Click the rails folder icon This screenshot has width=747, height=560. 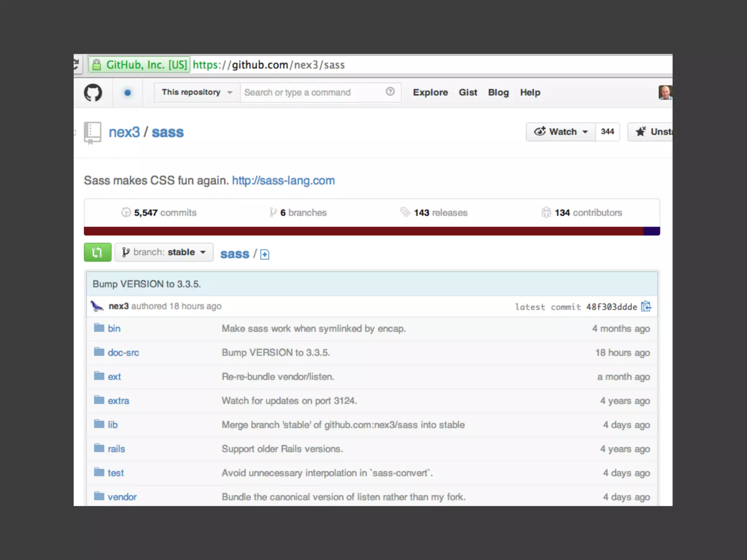coord(99,448)
